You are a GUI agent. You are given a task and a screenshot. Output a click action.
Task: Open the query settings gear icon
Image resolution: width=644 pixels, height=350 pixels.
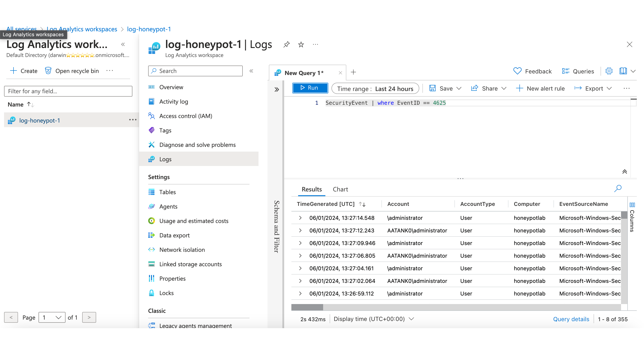(609, 71)
